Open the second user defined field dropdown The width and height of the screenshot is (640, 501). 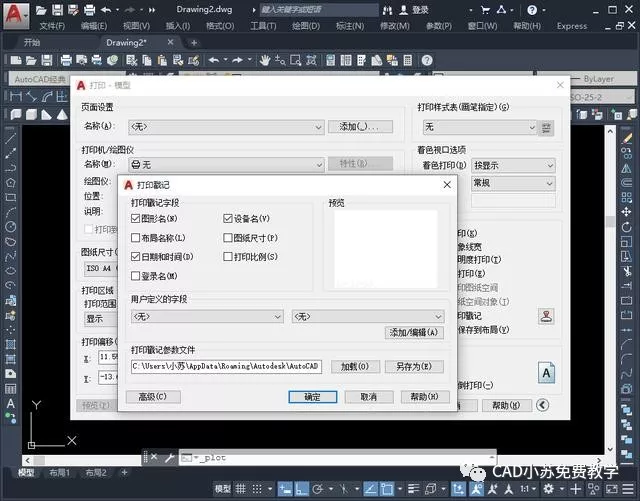point(368,316)
